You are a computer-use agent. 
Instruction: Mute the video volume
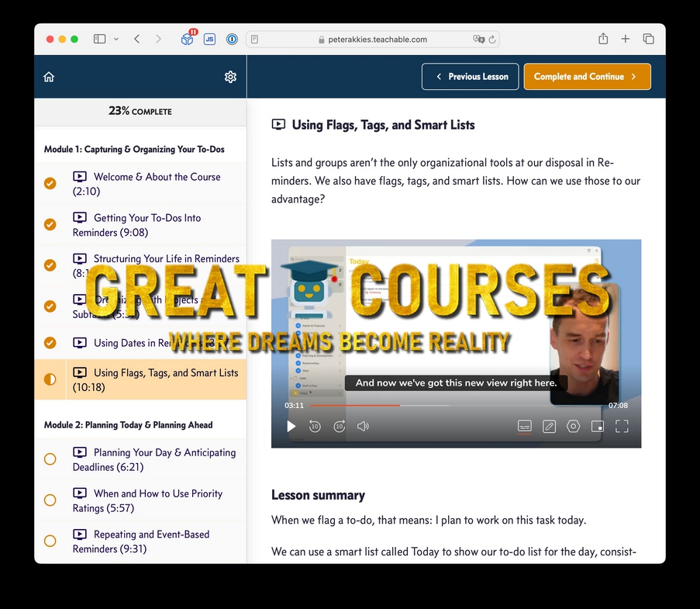(363, 426)
